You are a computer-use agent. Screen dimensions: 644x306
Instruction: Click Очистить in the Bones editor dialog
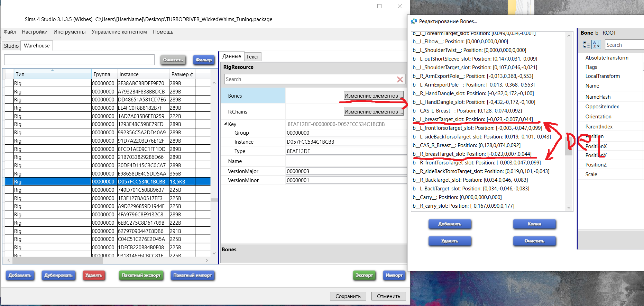(x=534, y=241)
